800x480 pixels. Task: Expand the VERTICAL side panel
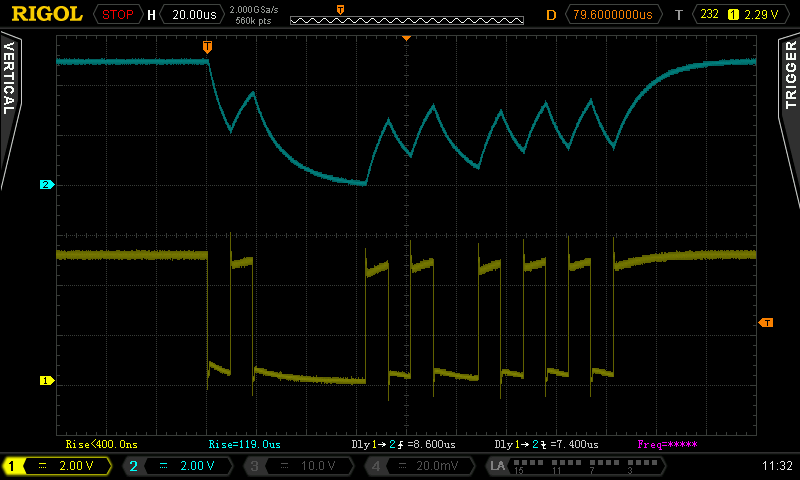coord(10,110)
